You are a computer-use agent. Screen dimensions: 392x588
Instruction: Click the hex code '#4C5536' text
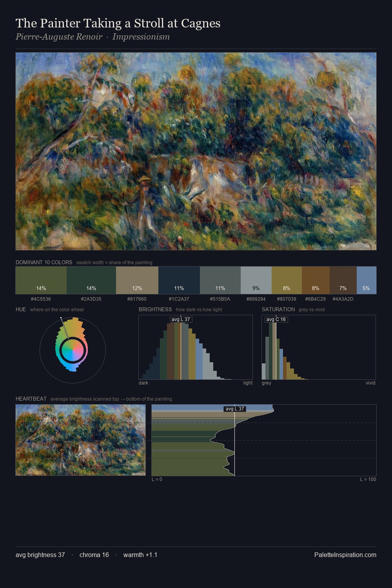pyautogui.click(x=41, y=299)
